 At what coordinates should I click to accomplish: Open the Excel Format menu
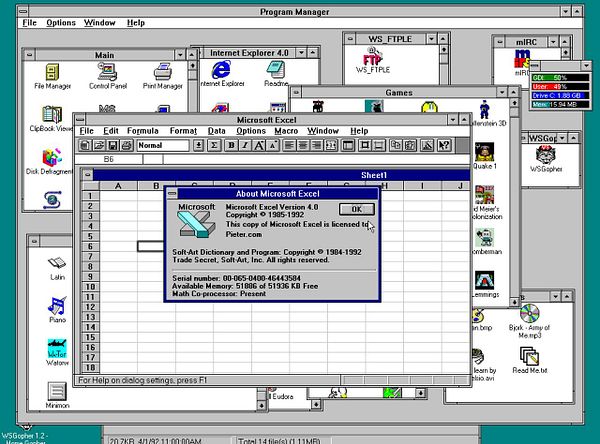183,131
